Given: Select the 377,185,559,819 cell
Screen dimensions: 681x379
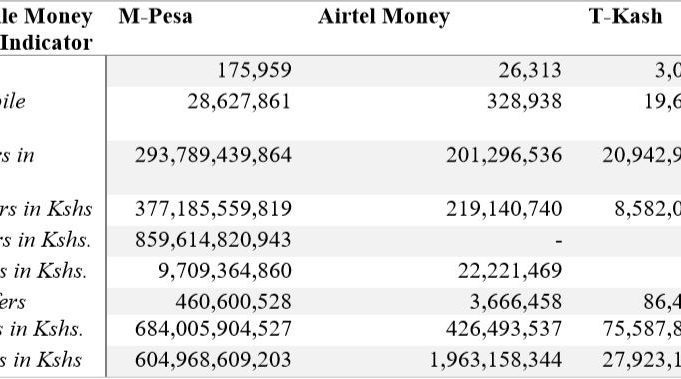Looking at the screenshot, I should point(213,209).
